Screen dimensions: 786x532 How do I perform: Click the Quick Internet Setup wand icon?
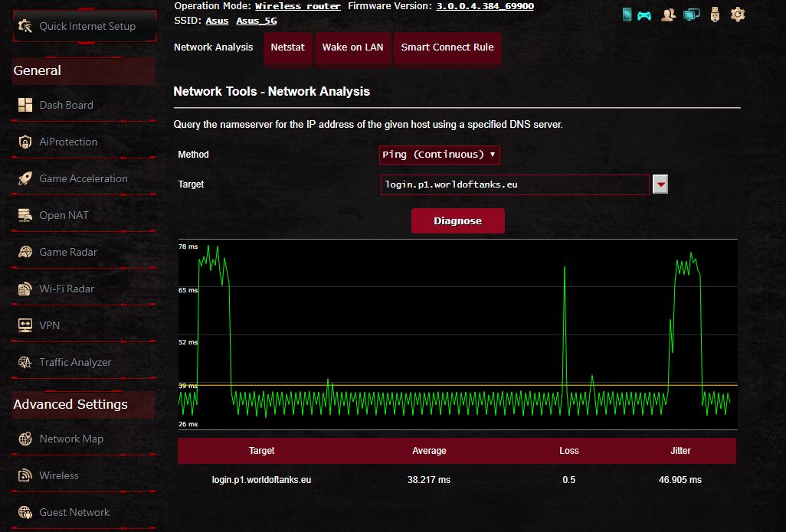click(x=25, y=26)
